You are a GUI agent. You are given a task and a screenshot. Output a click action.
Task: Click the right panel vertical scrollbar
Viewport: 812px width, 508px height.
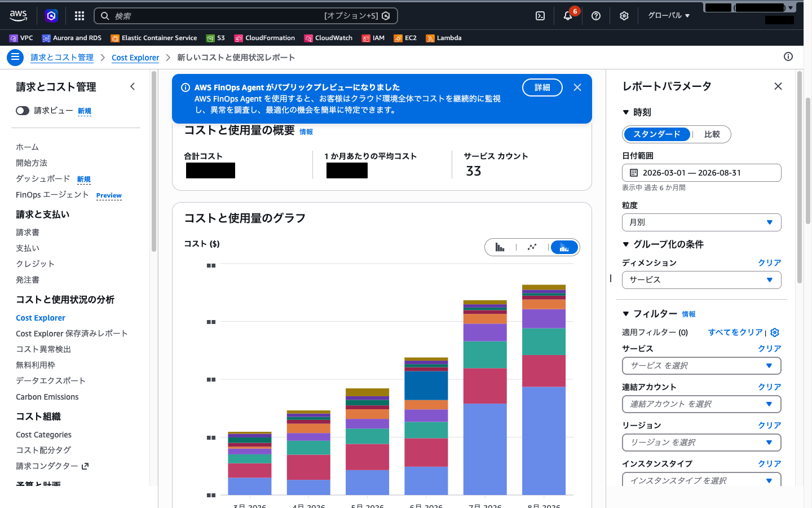click(800, 177)
